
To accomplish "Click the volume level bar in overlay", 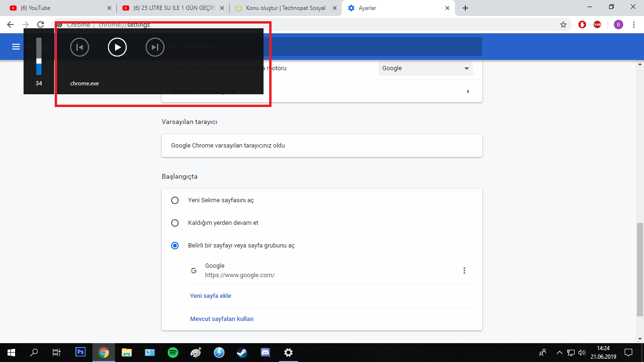I will 39,56.
